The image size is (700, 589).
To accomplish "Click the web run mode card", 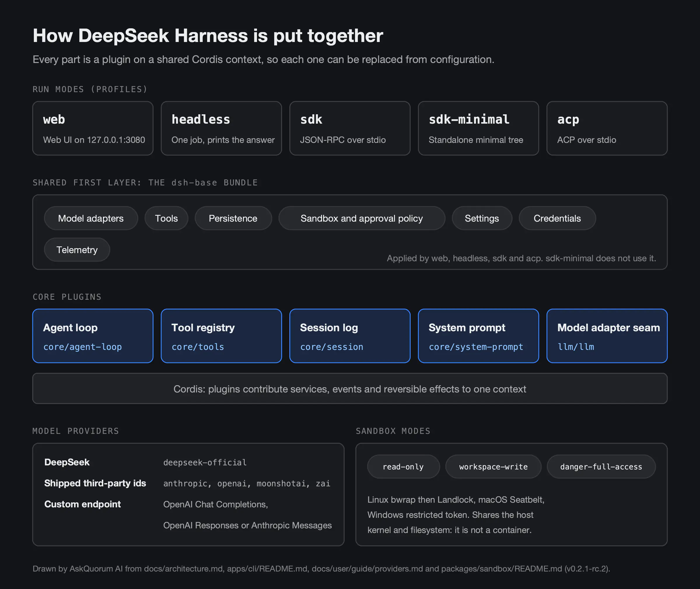I will [93, 128].
